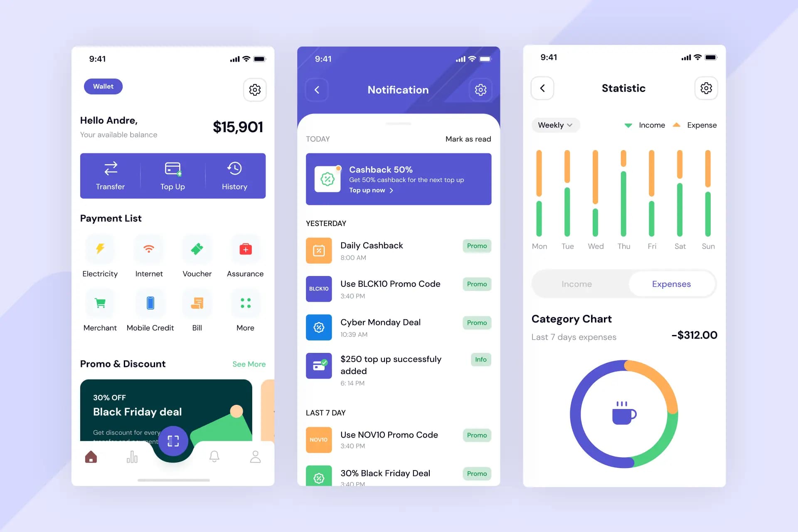Tap the Voucher payment icon

(x=197, y=249)
